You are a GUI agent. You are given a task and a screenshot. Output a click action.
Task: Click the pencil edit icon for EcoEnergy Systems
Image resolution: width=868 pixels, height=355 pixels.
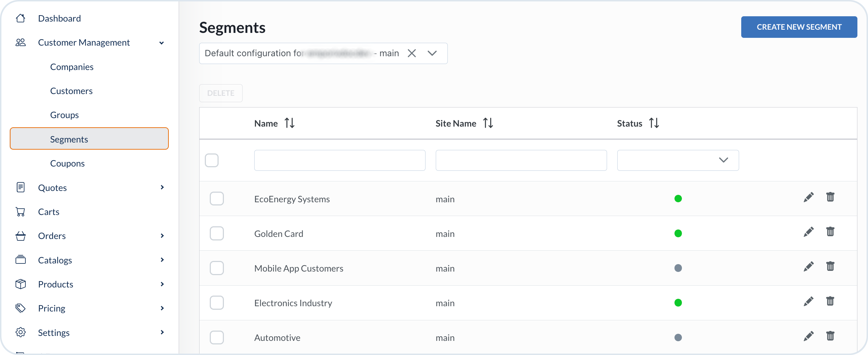(808, 197)
